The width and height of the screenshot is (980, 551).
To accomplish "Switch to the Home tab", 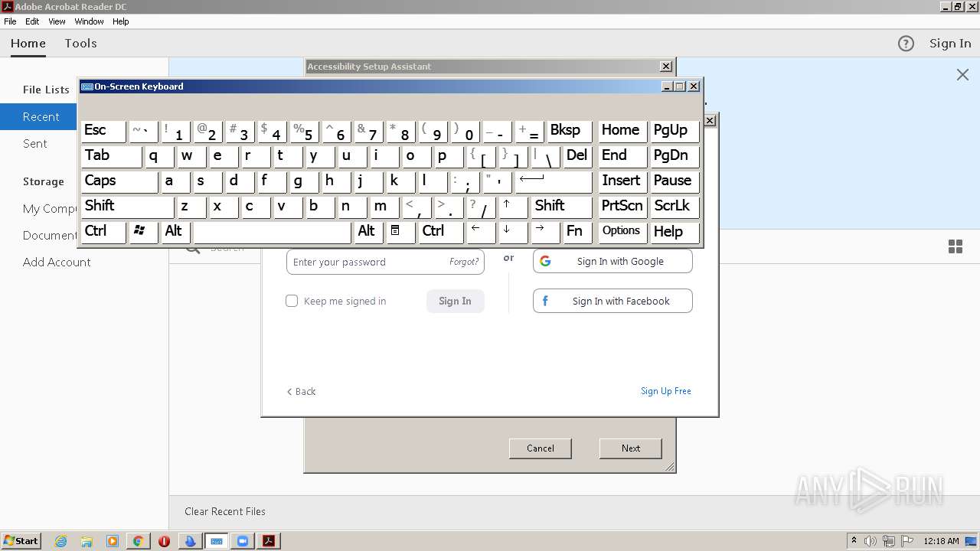I will 28,44.
